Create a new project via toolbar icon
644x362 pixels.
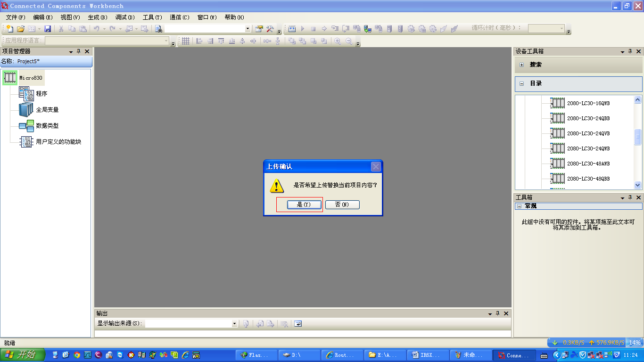(10, 28)
